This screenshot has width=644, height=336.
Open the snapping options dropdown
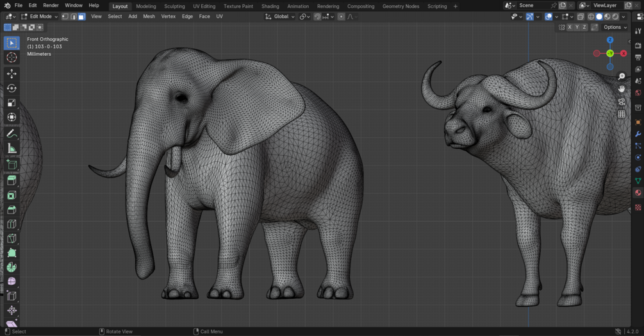click(327, 17)
